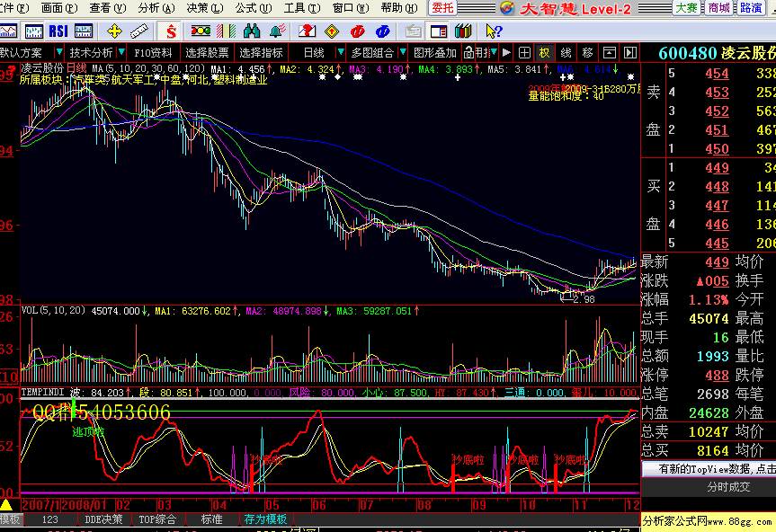
Task: Click the side panel toggle arrow icon
Action: click(630, 52)
